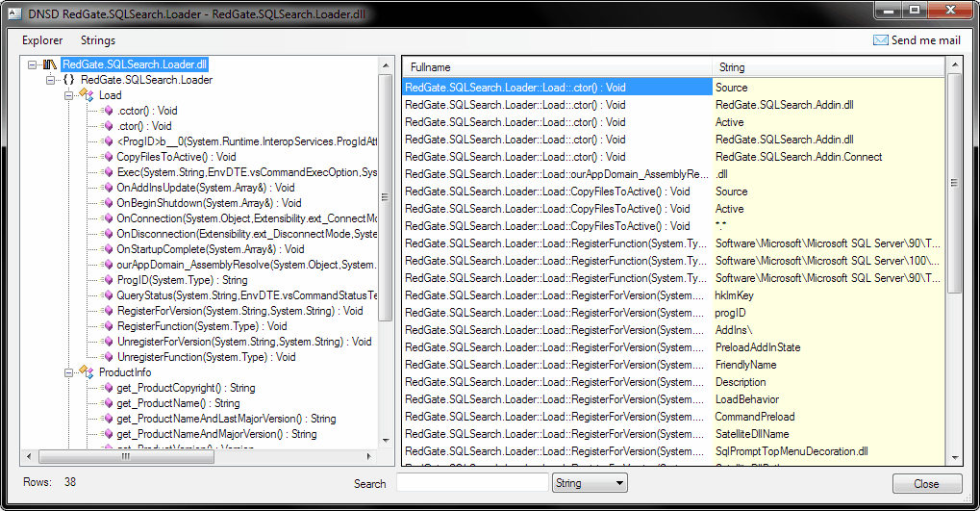Select the row with string '.dll'
The image size is (980, 511).
click(x=674, y=174)
